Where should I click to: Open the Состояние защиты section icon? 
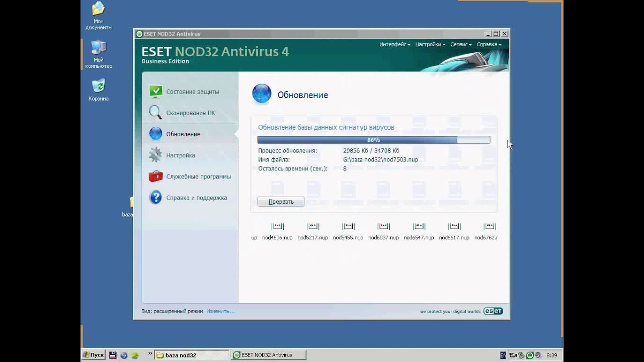click(156, 92)
